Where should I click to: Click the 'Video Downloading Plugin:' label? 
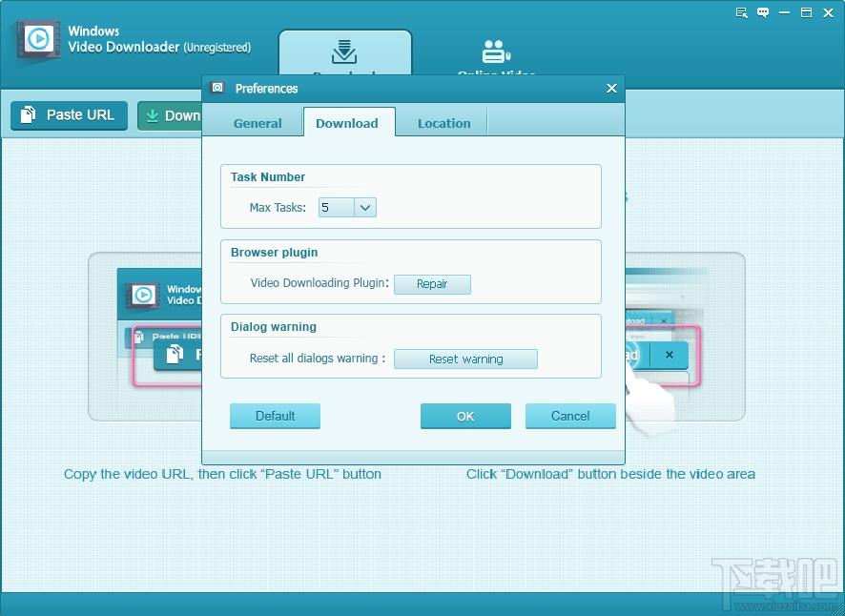click(x=319, y=283)
